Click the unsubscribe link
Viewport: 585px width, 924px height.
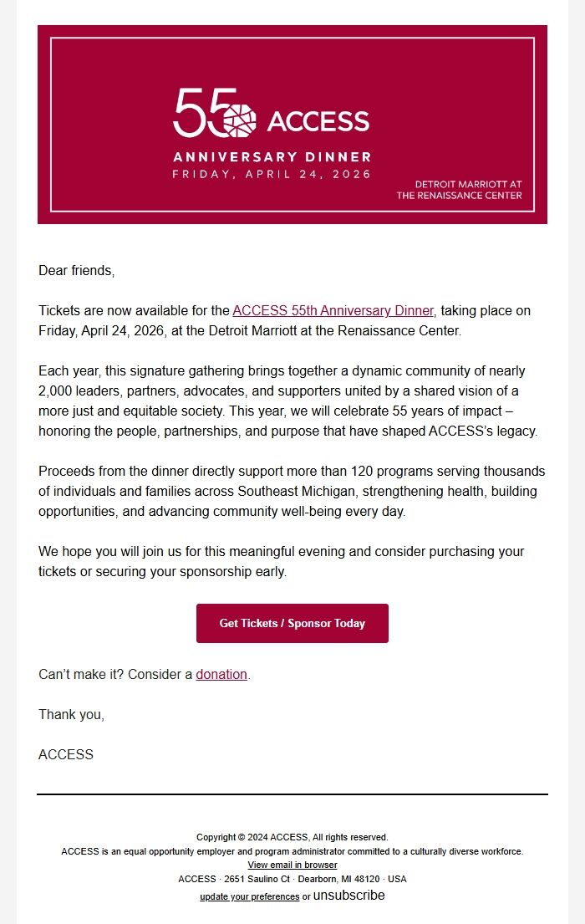pos(348,895)
